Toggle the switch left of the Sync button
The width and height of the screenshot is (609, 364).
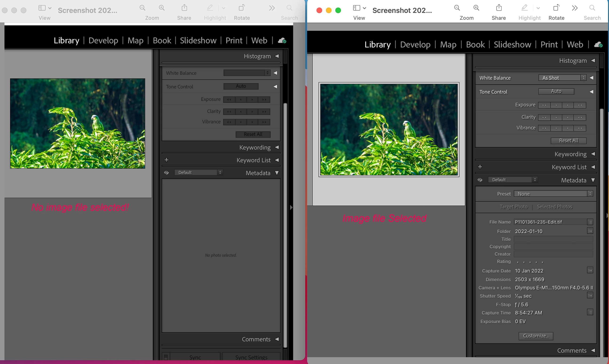click(x=166, y=357)
